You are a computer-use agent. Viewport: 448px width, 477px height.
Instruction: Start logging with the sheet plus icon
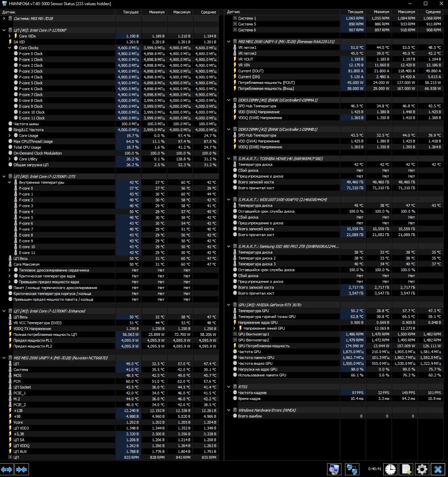tap(406, 469)
